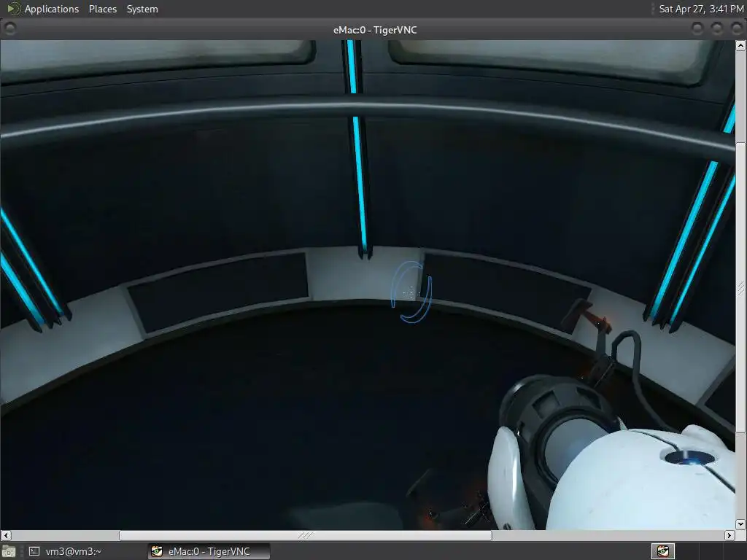Select eMac:0 - TigerVNC taskbar button
This screenshot has width=747, height=560.
coord(209,551)
